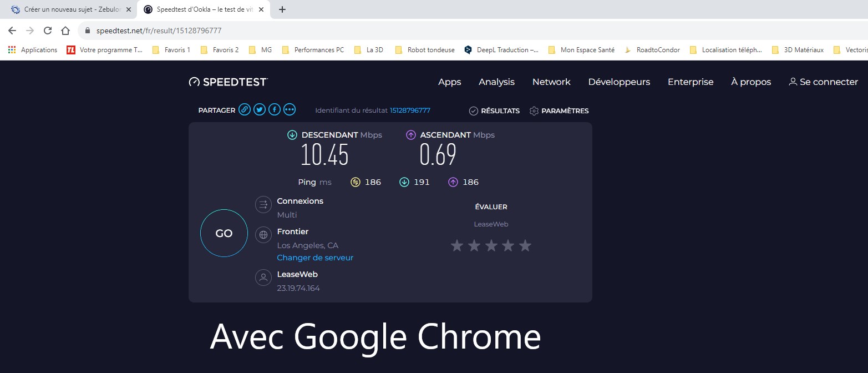Screen dimensions: 868x373
Task: Click Se connecter to sign in
Action: coord(823,82)
